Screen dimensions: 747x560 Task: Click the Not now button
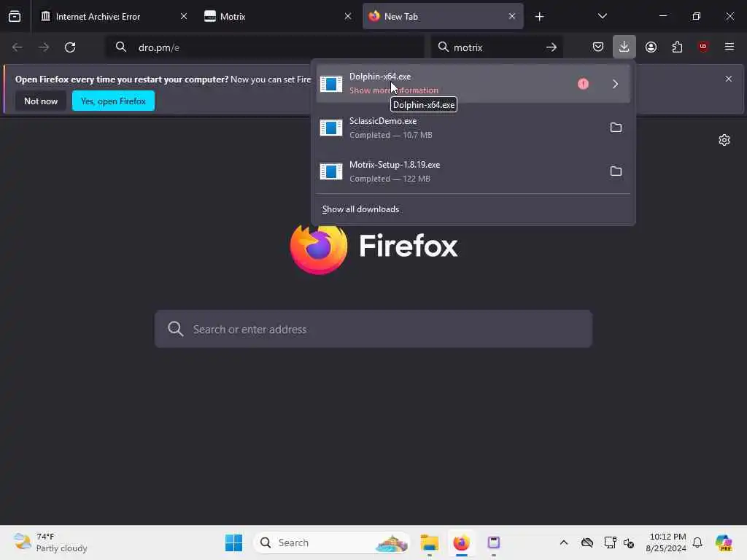tap(41, 101)
